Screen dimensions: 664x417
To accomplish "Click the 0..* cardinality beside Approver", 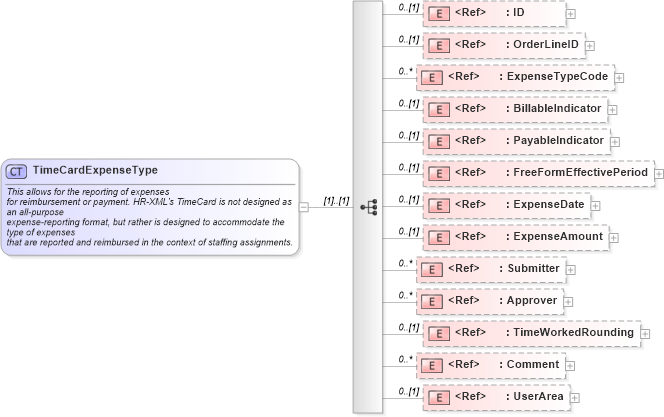I will click(405, 295).
